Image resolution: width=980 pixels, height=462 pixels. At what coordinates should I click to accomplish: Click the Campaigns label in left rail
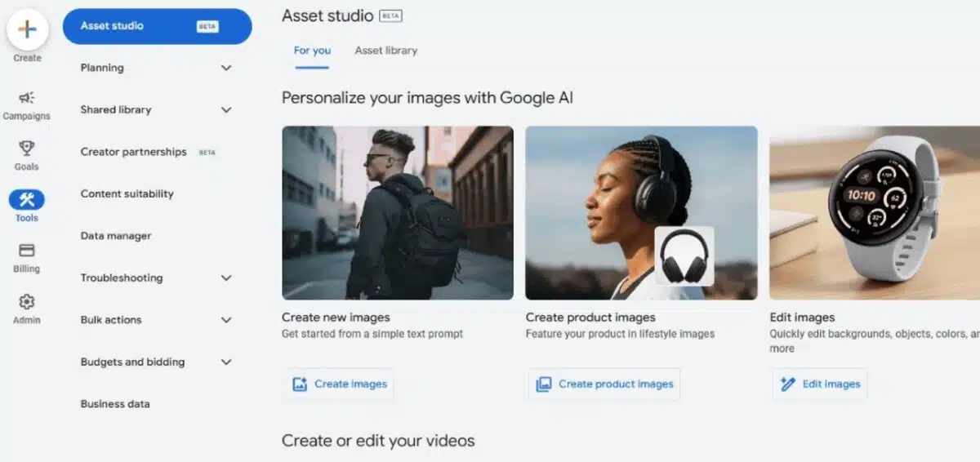pyautogui.click(x=26, y=116)
